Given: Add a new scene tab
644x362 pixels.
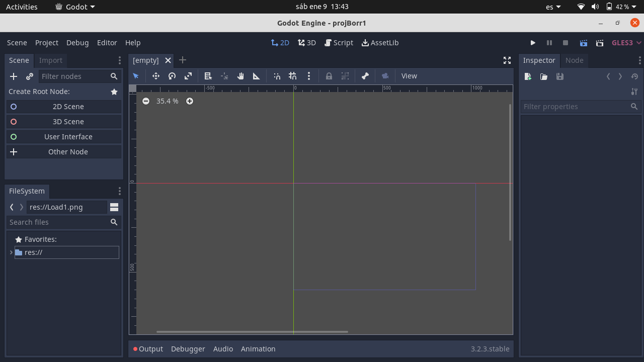Looking at the screenshot, I should (x=183, y=60).
